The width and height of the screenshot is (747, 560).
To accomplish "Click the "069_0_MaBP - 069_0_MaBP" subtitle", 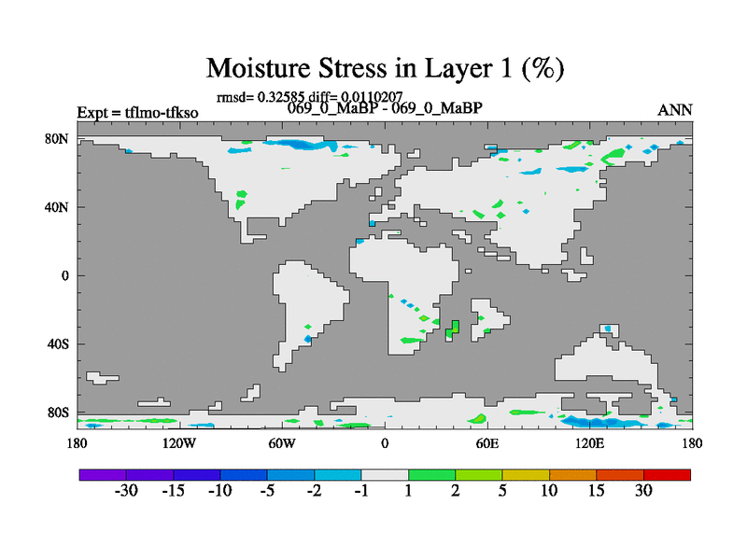I will click(x=385, y=108).
